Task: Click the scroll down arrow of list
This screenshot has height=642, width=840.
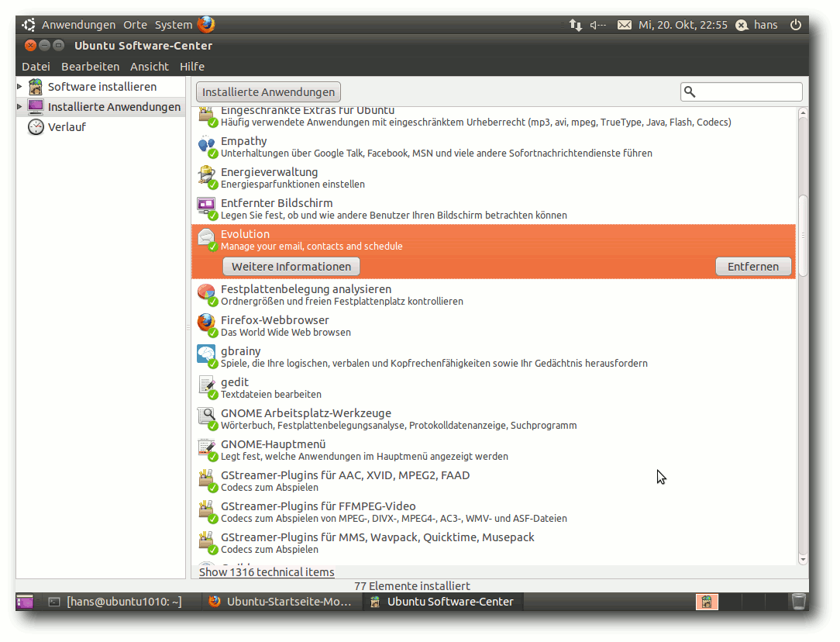Action: (803, 559)
